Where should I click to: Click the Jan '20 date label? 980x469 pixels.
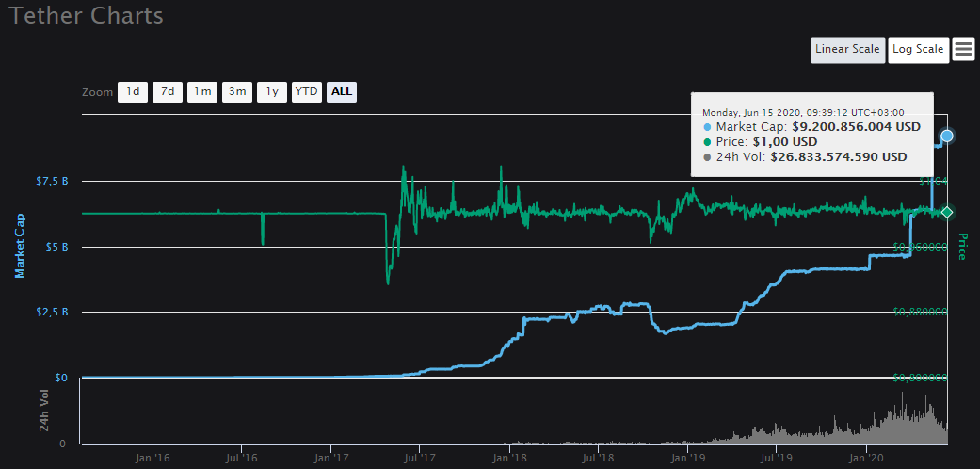866,457
